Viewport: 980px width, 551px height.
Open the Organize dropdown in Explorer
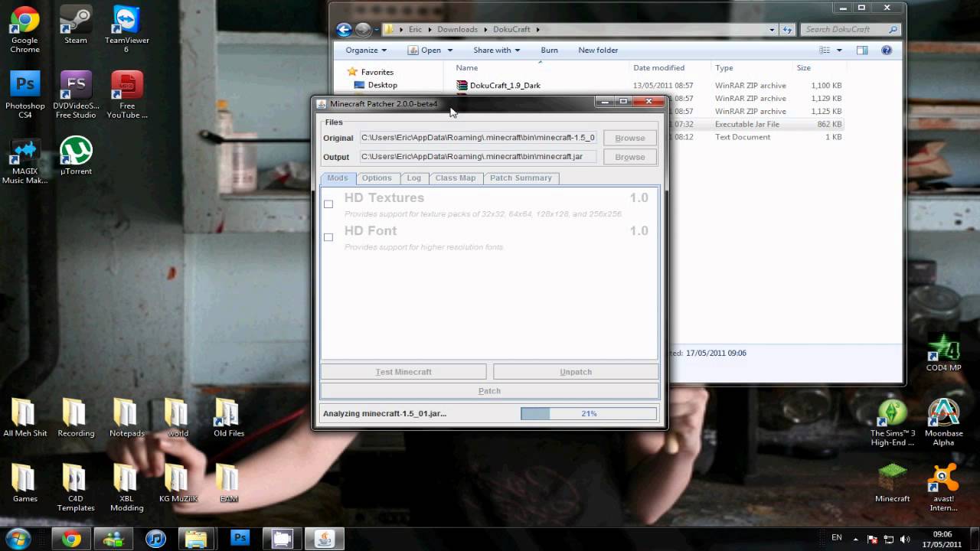tap(366, 50)
